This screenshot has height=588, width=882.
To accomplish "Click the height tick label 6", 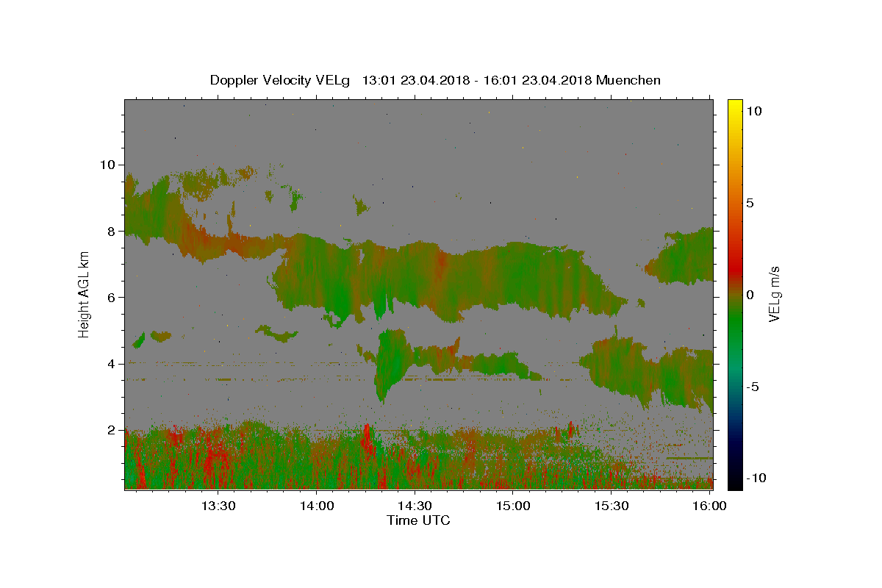I will 112,298.
